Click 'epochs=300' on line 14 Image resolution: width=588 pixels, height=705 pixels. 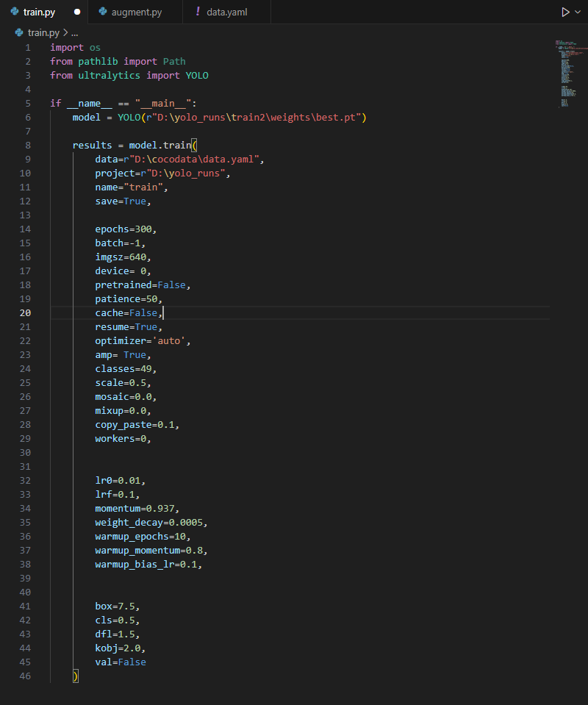[x=123, y=229]
